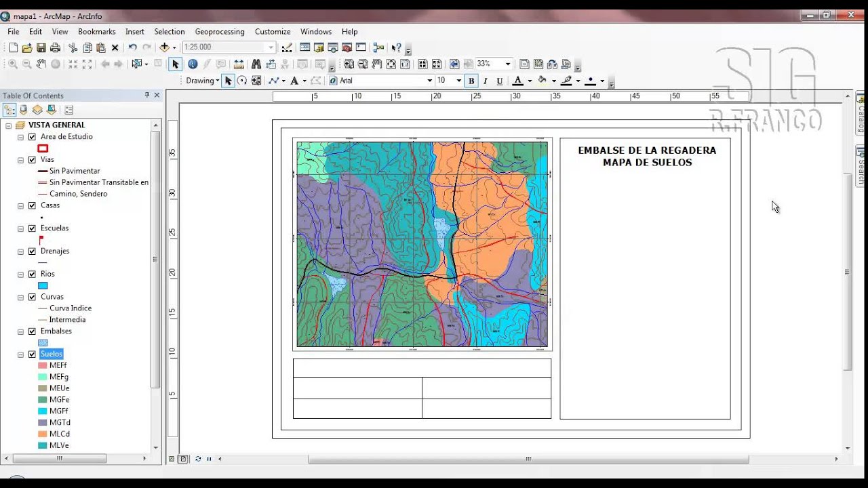Select the Pan hand tool

click(41, 64)
